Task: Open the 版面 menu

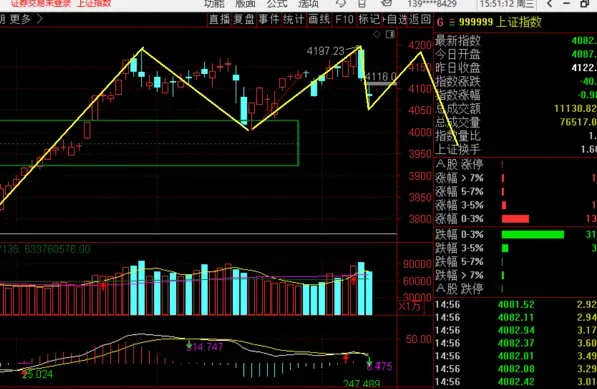Action: [x=245, y=4]
